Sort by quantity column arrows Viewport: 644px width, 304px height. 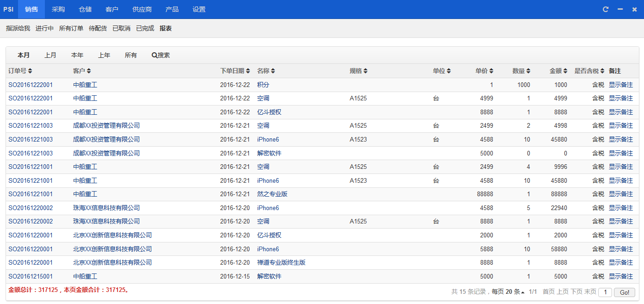coord(528,71)
